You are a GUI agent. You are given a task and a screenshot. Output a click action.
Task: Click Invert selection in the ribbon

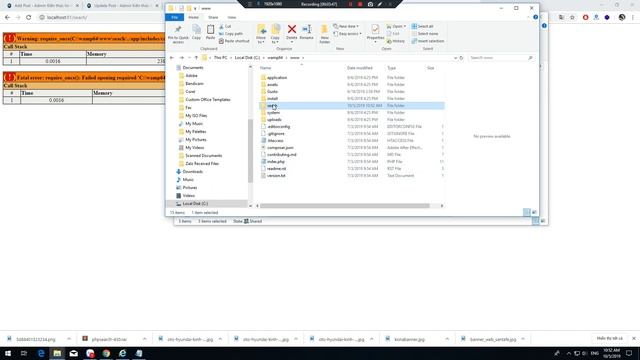click(428, 41)
